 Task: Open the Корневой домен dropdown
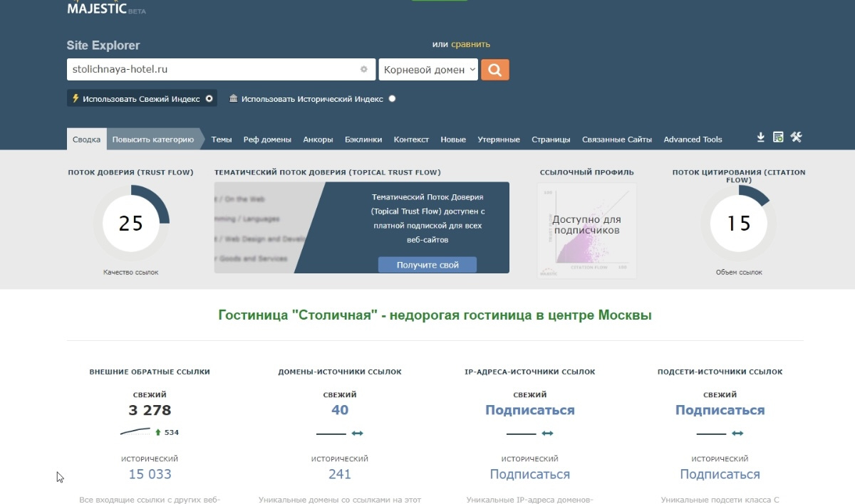(x=428, y=70)
